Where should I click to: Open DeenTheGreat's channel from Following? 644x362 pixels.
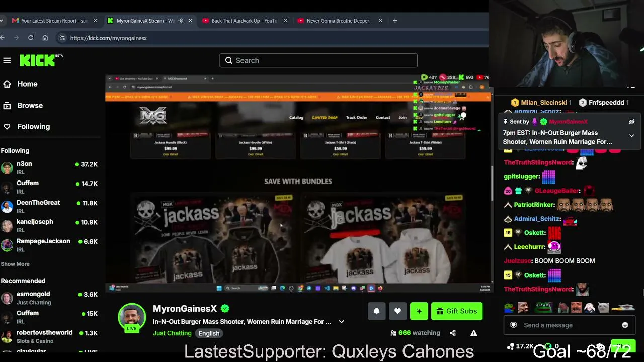coord(49,207)
